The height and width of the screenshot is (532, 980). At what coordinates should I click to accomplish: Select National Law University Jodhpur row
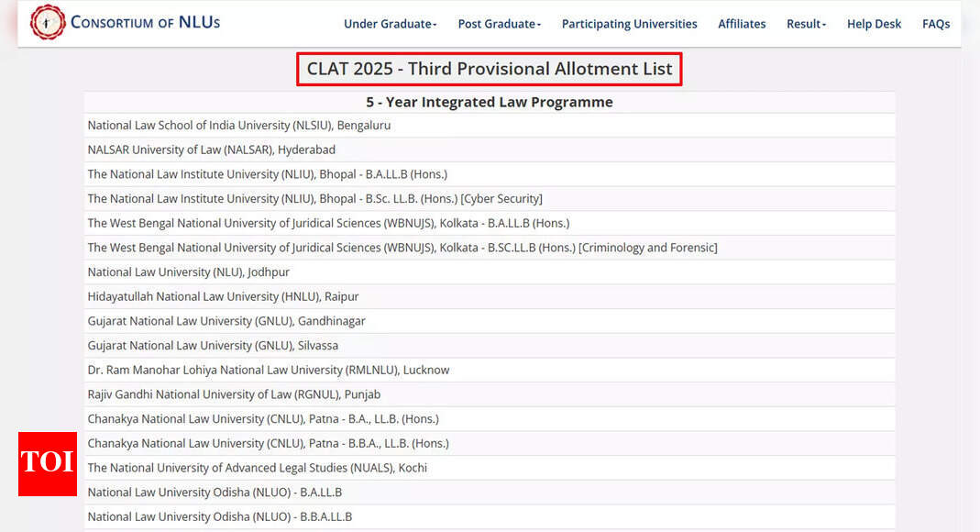(188, 272)
